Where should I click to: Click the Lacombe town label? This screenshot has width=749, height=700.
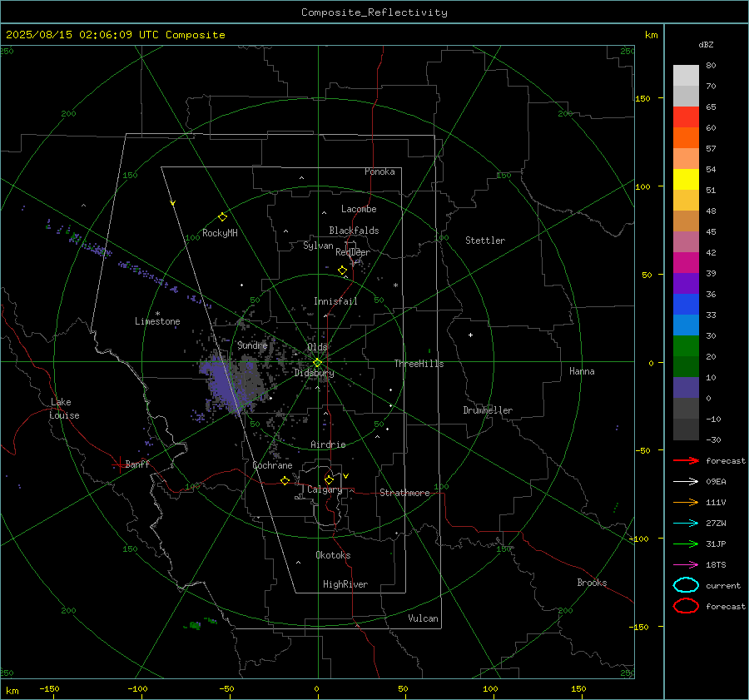359,209
